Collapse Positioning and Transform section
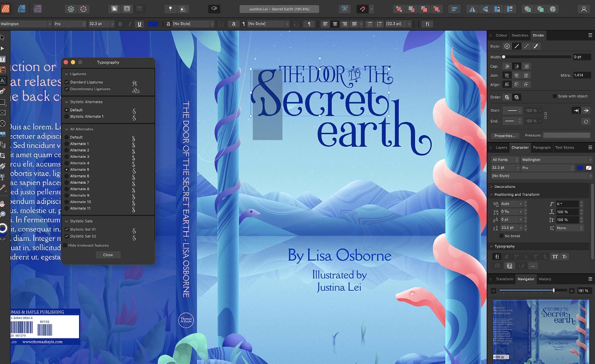This screenshot has width=595, height=364. coord(491,195)
